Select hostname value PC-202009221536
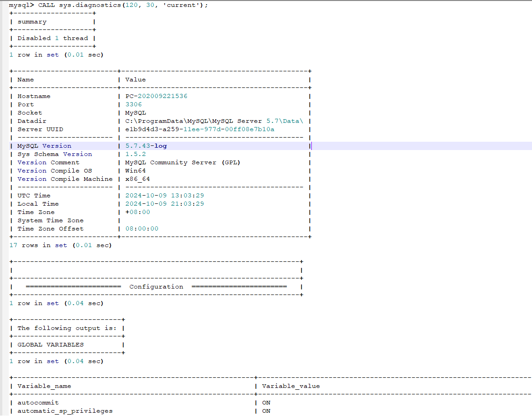The width and height of the screenshot is (532, 416). pos(156,96)
